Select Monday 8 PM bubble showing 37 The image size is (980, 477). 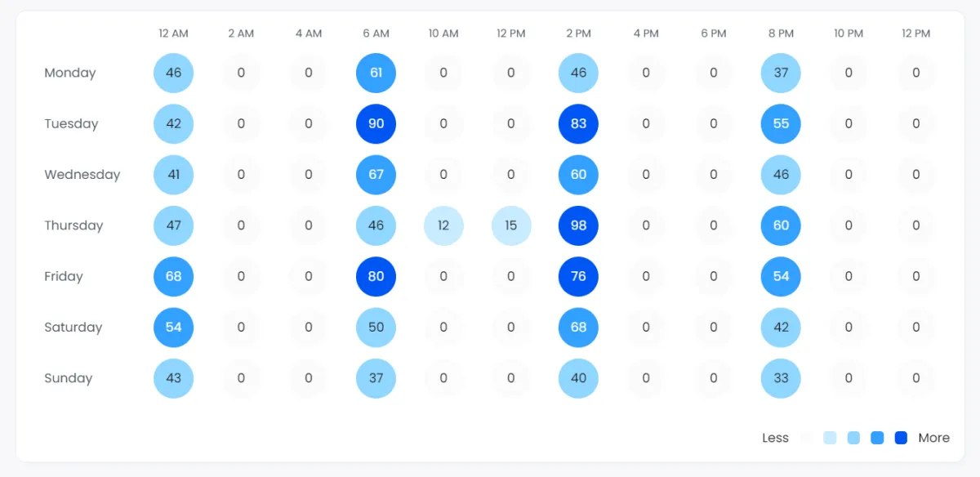pyautogui.click(x=781, y=73)
